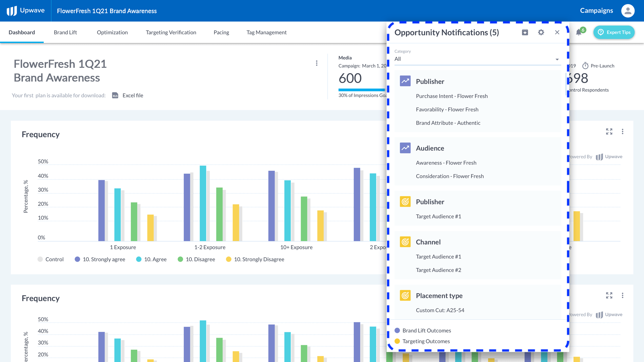Screen dimensions: 644x362
Task: Open Awareness - Flower Fresh notification
Action: click(446, 163)
